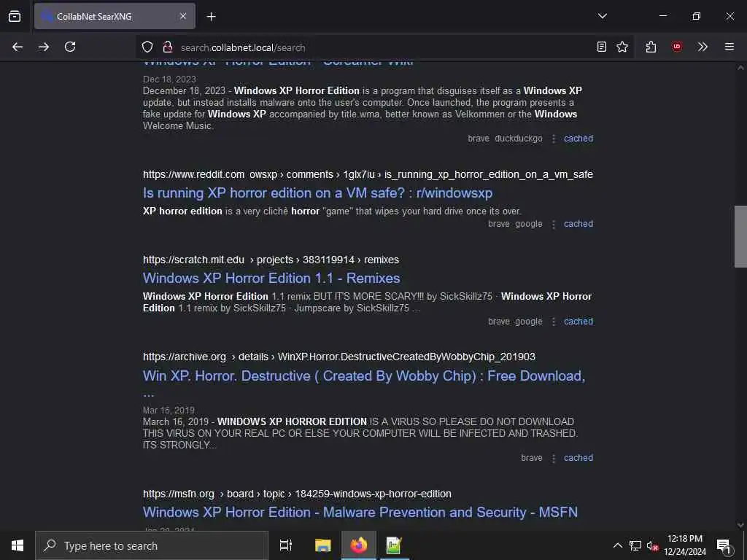
Task: Minimize the Firefox window
Action: click(662, 16)
